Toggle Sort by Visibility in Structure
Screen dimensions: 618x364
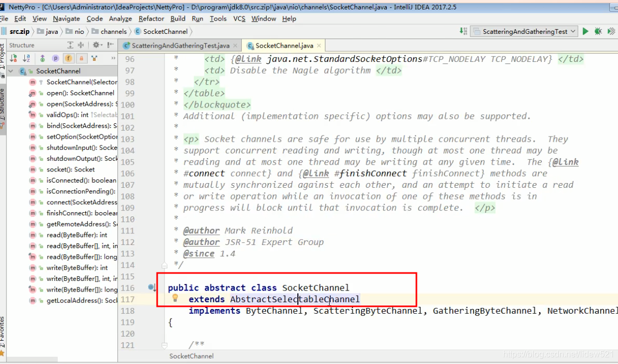[x=14, y=58]
